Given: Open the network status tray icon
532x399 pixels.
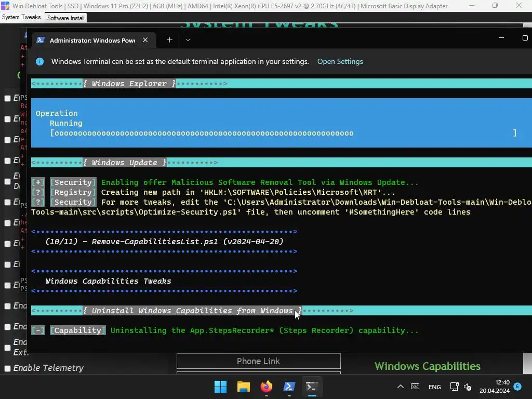Looking at the screenshot, I should [454, 387].
